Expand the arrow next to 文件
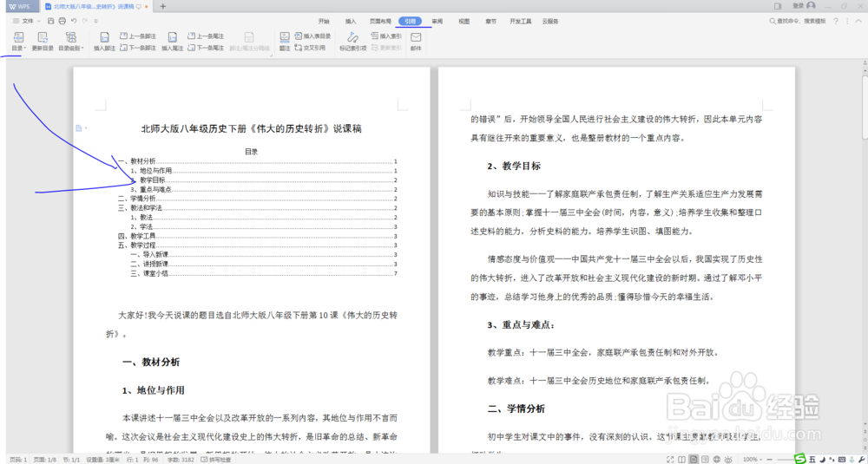This screenshot has width=868, height=464. [39, 21]
